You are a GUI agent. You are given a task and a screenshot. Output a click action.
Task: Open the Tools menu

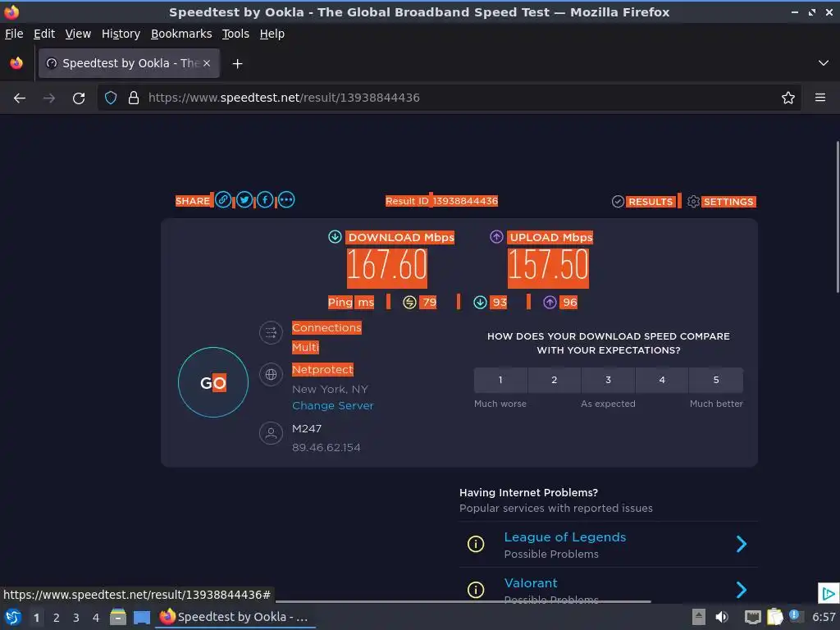(235, 34)
